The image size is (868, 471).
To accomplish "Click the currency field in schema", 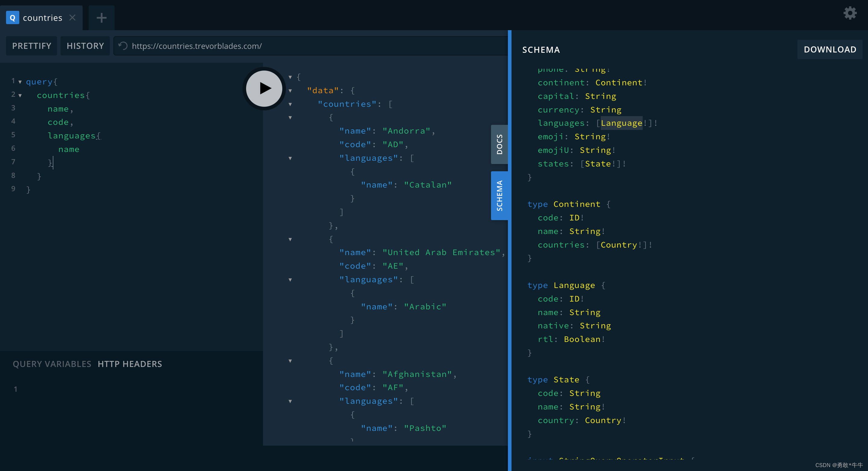I will pyautogui.click(x=559, y=110).
